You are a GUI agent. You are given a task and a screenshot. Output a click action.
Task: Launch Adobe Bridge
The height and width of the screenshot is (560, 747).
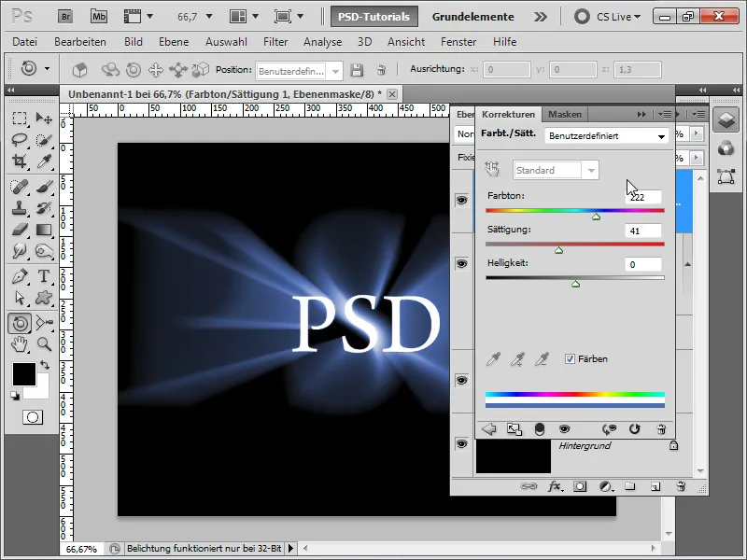[x=65, y=17]
